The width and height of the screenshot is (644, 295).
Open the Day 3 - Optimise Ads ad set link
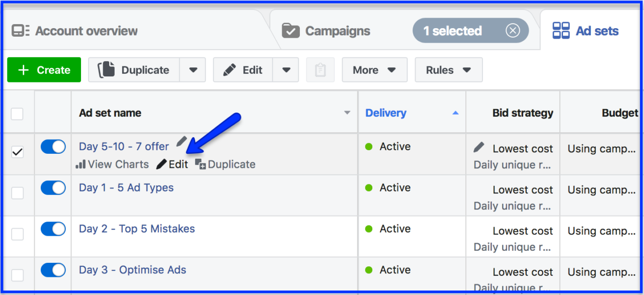click(x=132, y=270)
